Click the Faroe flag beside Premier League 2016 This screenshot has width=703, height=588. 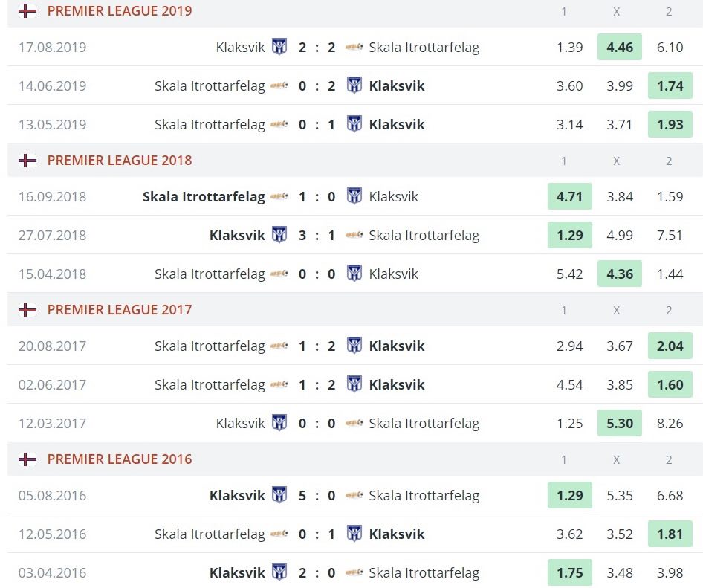pos(27,459)
